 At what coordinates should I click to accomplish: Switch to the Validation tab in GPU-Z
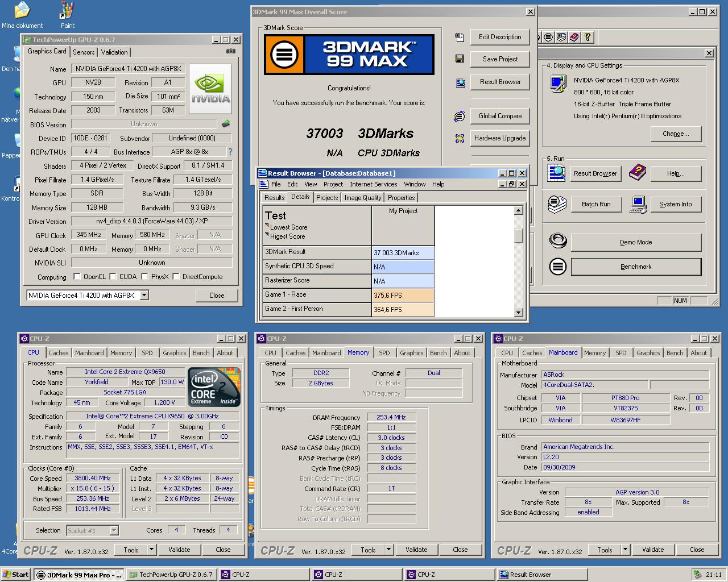114,52
